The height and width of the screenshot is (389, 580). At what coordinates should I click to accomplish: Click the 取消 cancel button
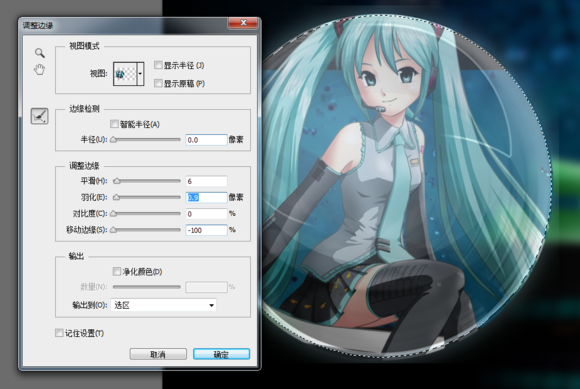pos(158,354)
